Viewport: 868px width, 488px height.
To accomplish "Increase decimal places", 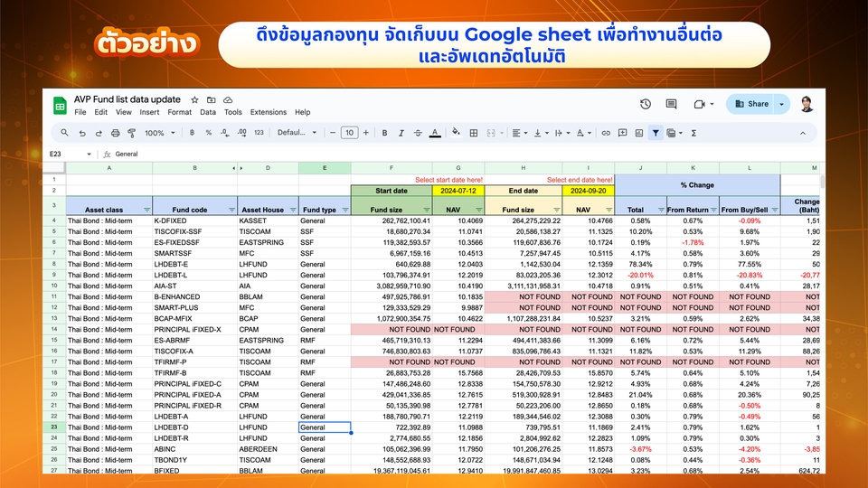I will point(242,133).
